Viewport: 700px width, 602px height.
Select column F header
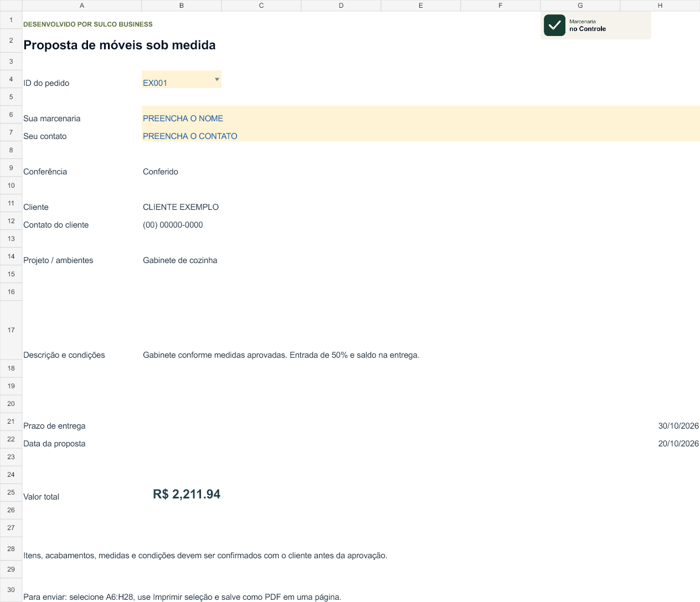[x=501, y=6]
